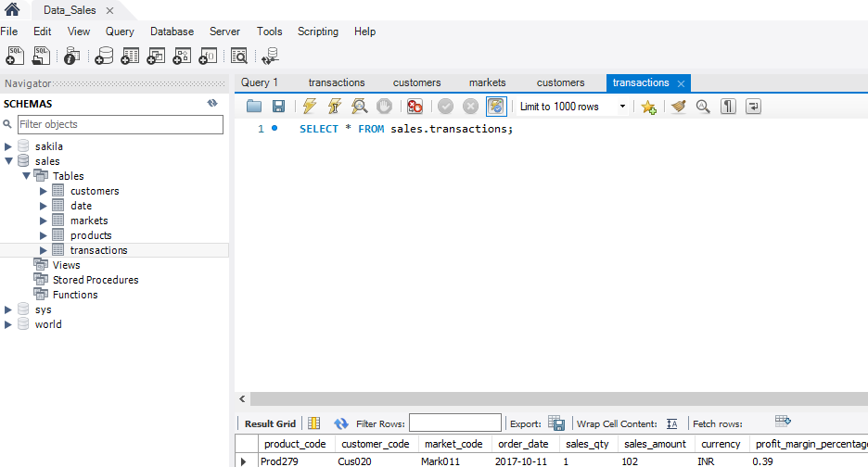
Task: Save the script with the floppy disk icon
Action: click(278, 107)
